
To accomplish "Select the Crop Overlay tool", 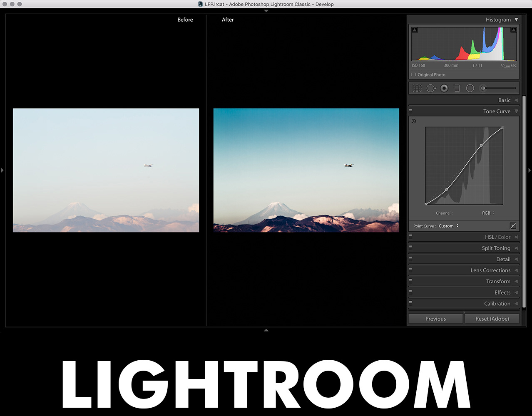I will (x=417, y=88).
